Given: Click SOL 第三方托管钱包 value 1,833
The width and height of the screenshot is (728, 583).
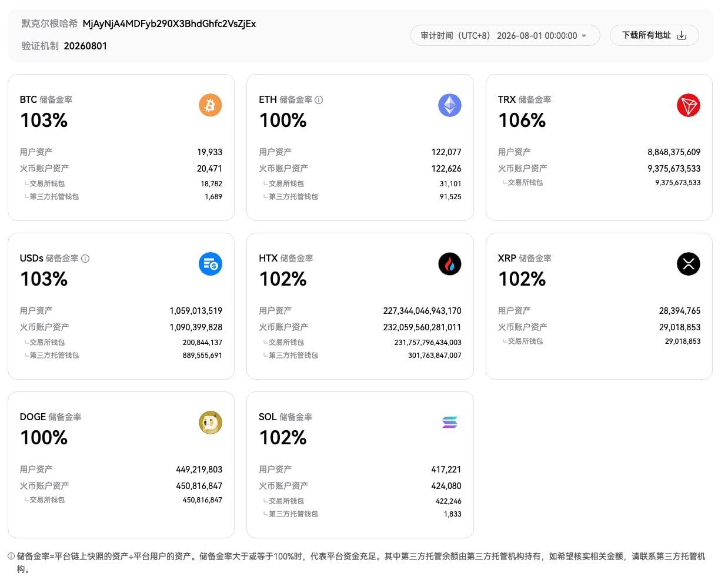Looking at the screenshot, I should (453, 514).
